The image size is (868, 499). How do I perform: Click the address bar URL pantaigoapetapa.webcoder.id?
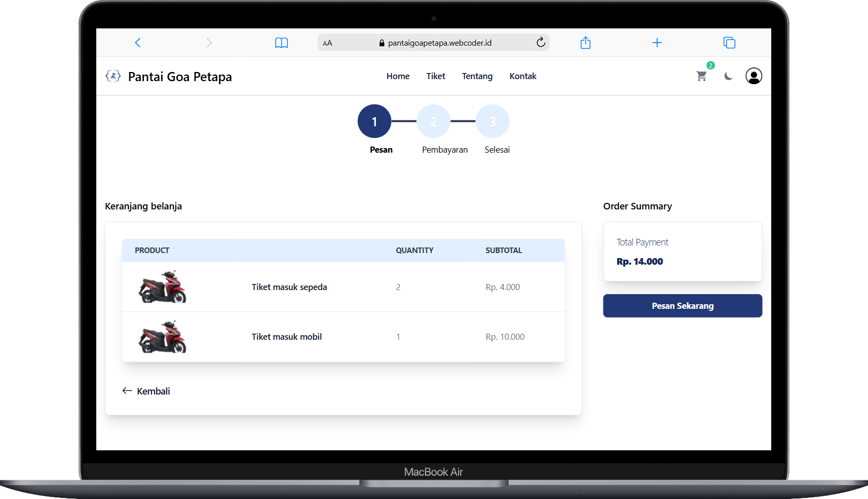pyautogui.click(x=440, y=43)
